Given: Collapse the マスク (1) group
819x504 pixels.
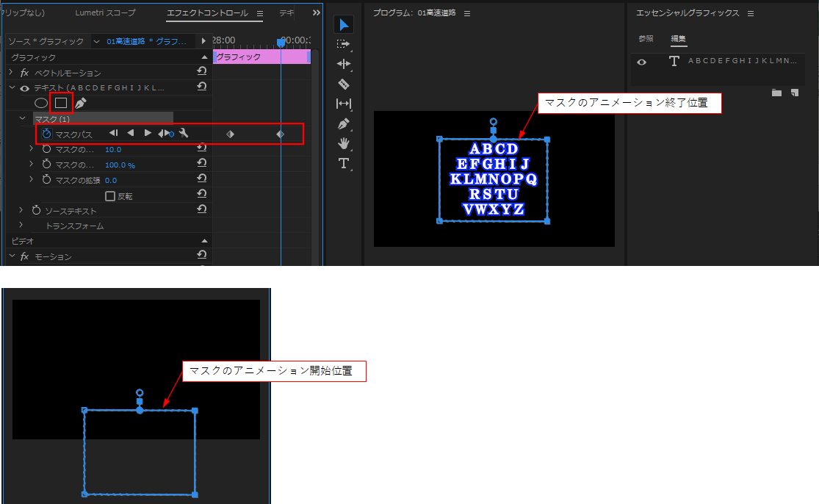Looking at the screenshot, I should (x=21, y=118).
